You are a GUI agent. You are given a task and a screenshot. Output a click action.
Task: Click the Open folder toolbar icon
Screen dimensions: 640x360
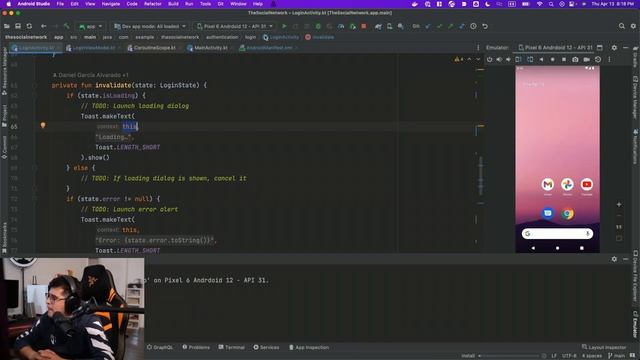7,26
